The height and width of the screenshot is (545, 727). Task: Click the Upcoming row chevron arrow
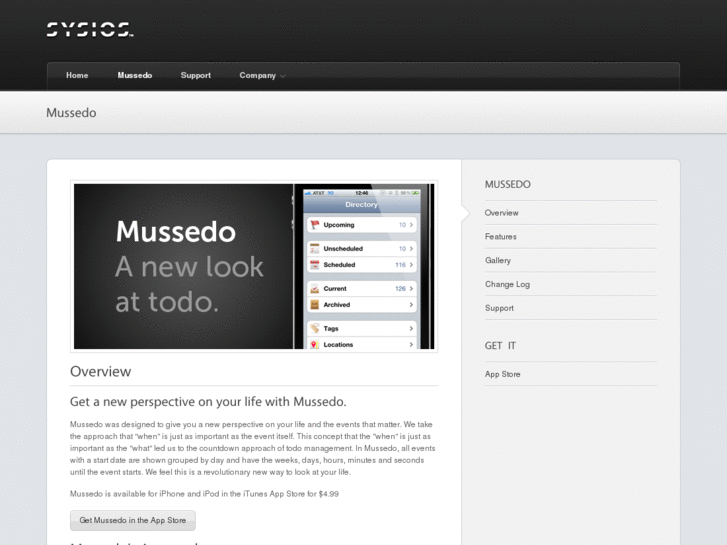pyautogui.click(x=411, y=225)
